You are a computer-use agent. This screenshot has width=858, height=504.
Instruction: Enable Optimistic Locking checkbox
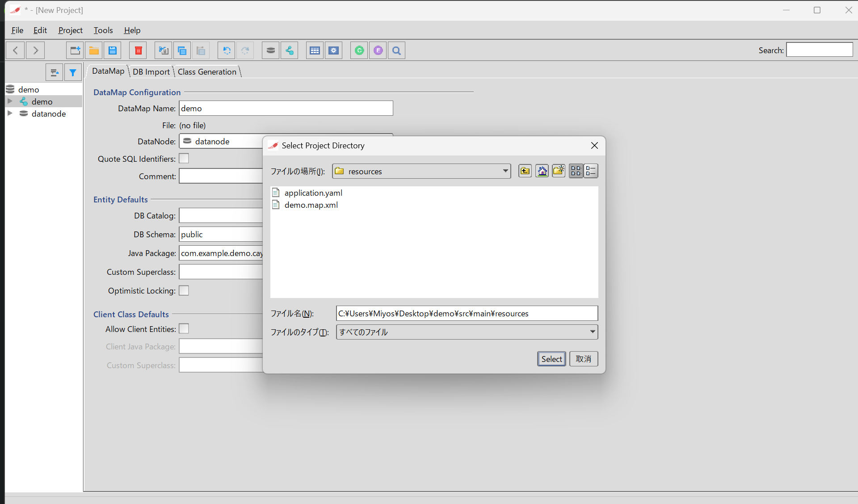pos(184,290)
